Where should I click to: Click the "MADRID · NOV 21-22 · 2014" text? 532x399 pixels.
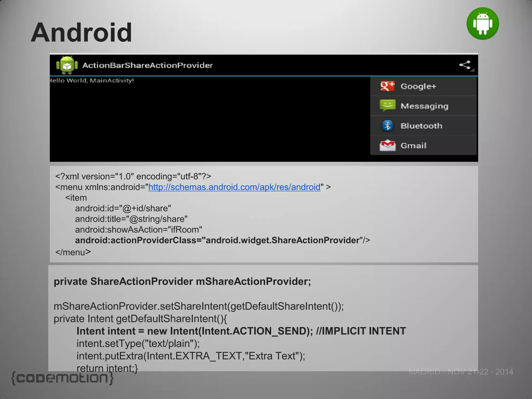tap(461, 372)
